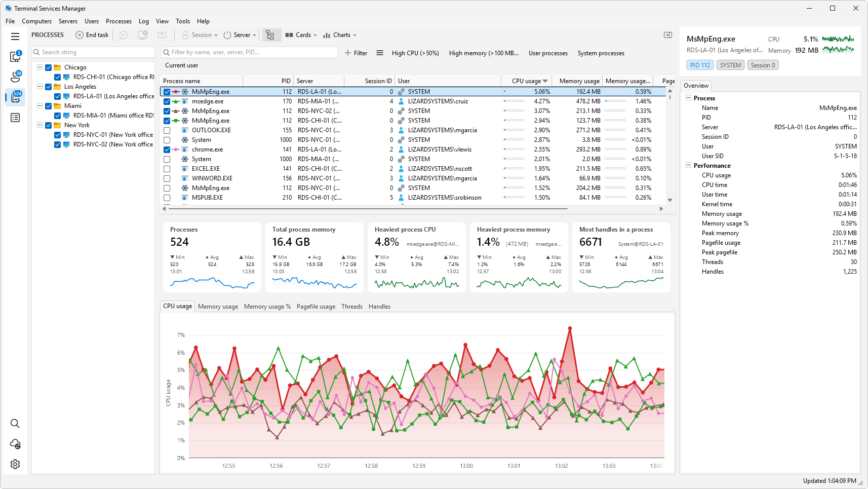Image resolution: width=868 pixels, height=489 pixels.
Task: Click the Search string field
Action: click(93, 52)
